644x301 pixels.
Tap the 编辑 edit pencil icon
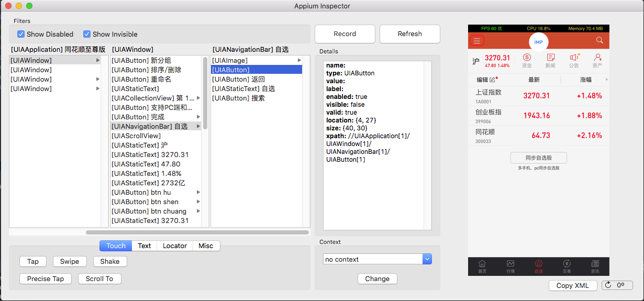pyautogui.click(x=492, y=80)
